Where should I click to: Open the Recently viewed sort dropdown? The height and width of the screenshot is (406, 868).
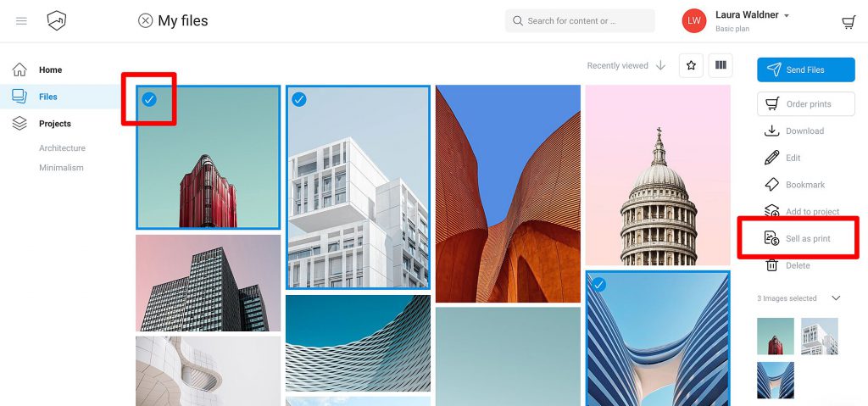[x=617, y=65]
